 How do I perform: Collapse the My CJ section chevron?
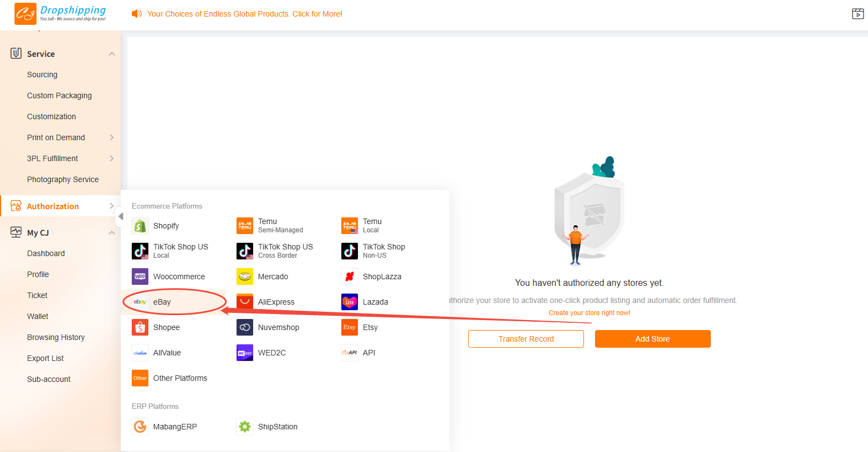click(112, 233)
